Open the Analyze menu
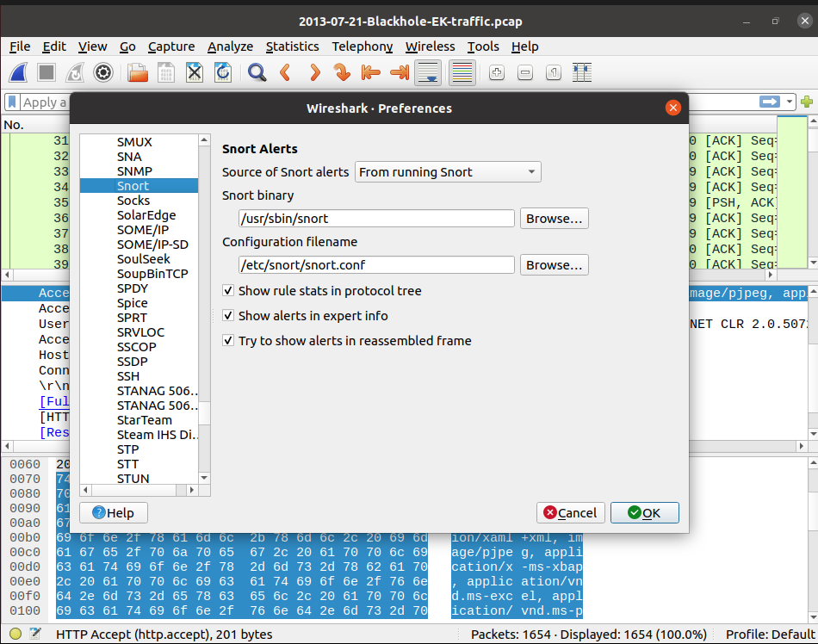This screenshot has height=644, width=818. pyautogui.click(x=230, y=46)
